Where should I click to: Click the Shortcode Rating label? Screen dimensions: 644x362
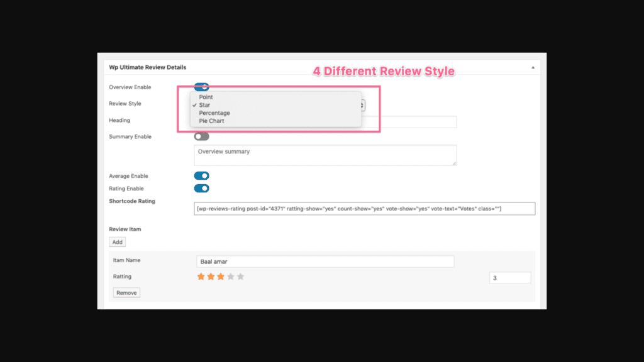[x=132, y=201]
